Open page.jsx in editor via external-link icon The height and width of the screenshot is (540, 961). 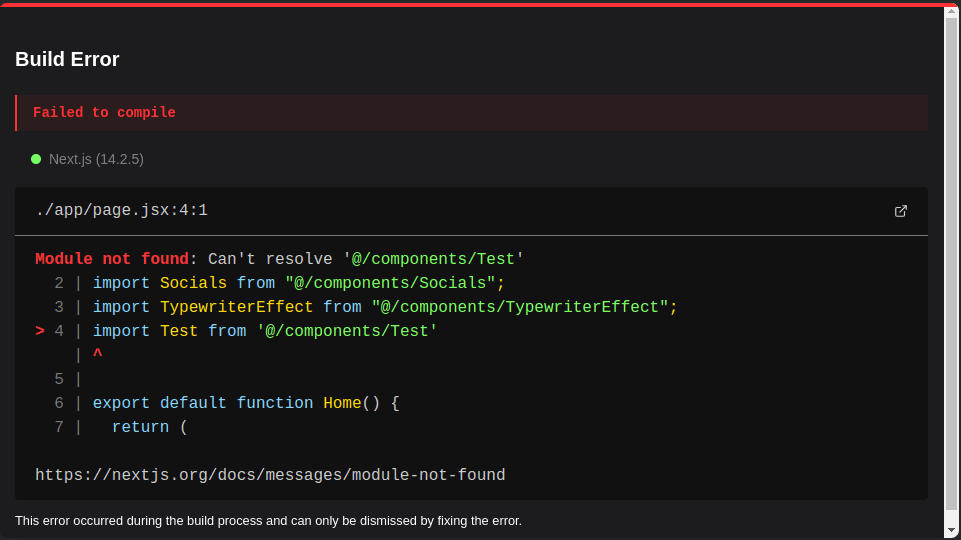coord(900,211)
